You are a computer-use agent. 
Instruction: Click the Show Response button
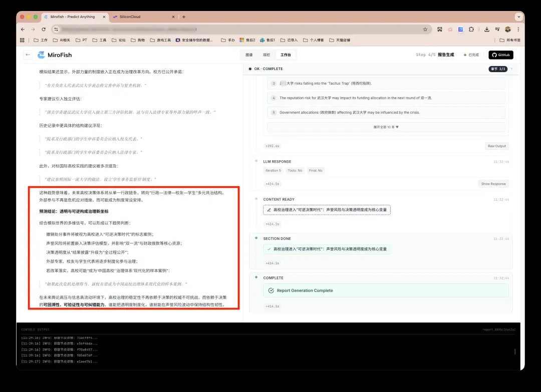[493, 184]
